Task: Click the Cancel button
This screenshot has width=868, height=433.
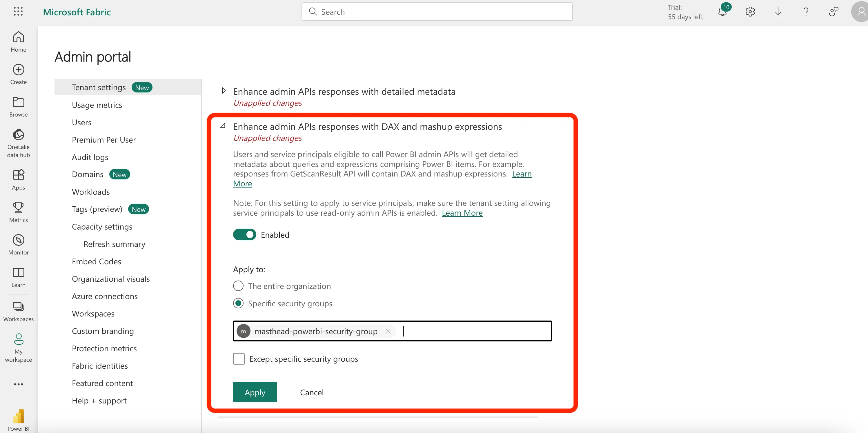Action: [x=312, y=392]
